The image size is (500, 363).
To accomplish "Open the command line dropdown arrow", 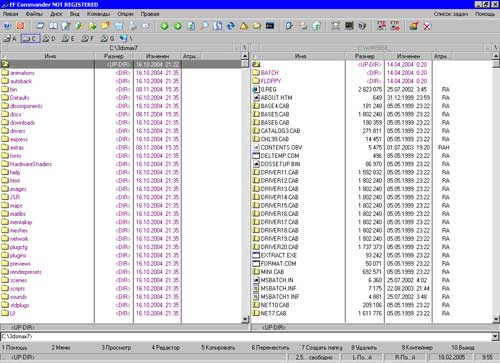I will click(x=495, y=337).
